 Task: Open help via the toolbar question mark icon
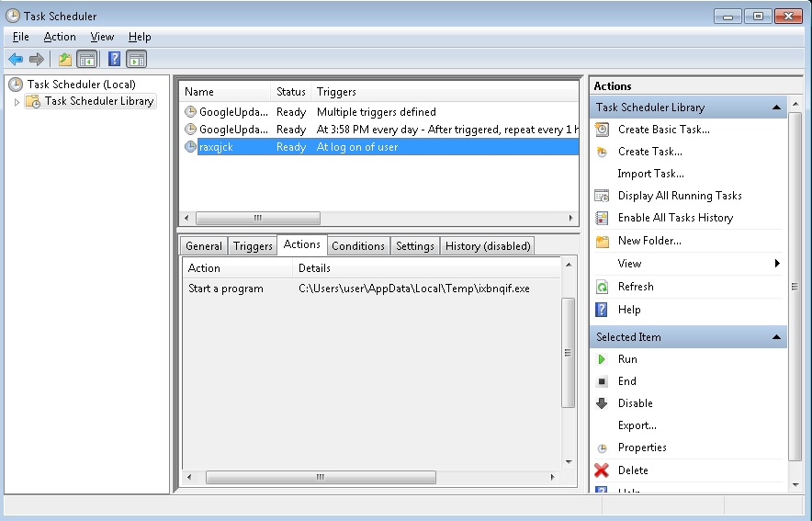(x=114, y=59)
